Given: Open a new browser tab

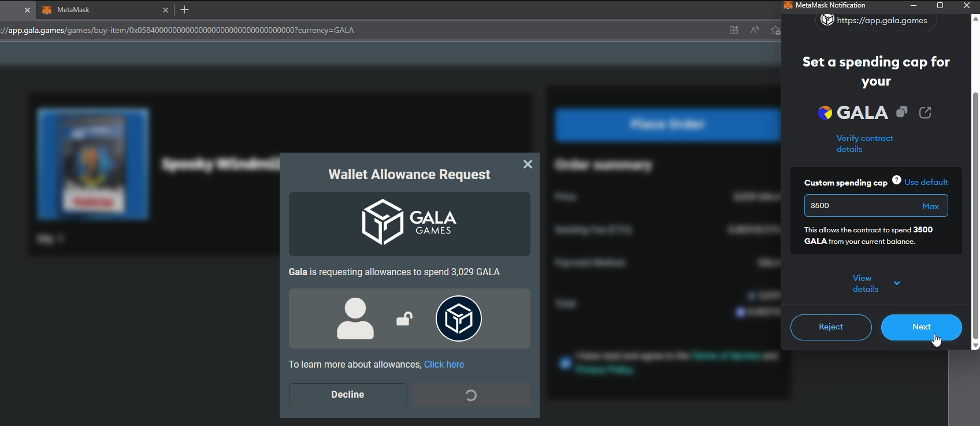Looking at the screenshot, I should click(x=184, y=10).
